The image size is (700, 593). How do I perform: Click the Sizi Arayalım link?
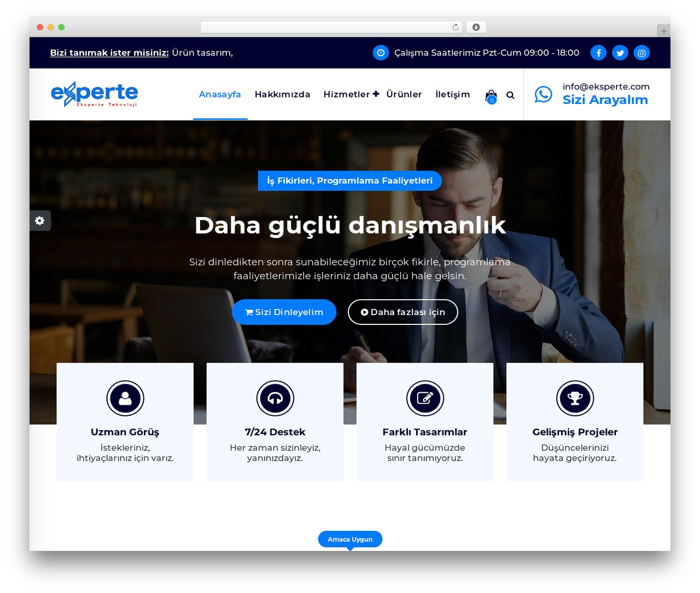point(605,100)
